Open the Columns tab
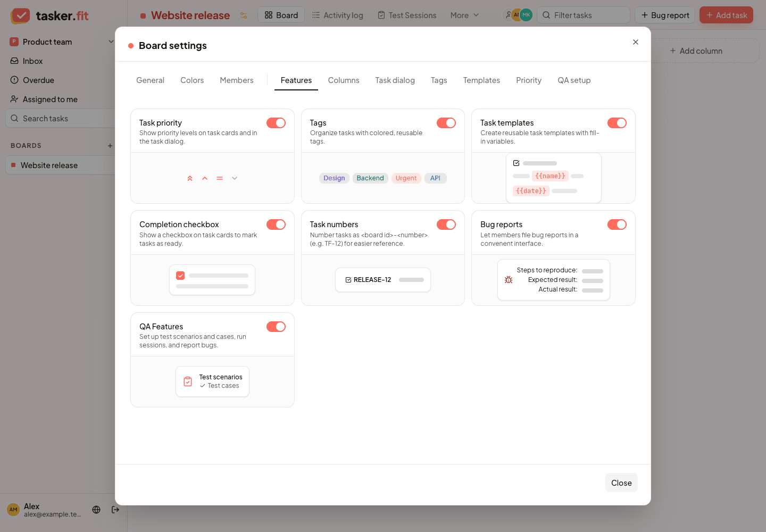Viewport: 766px width, 532px height. click(x=344, y=80)
